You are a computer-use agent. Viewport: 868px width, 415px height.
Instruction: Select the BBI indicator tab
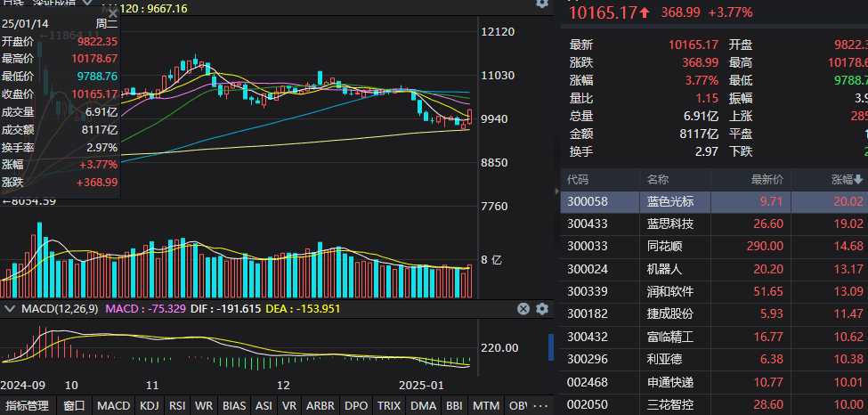[455, 405]
